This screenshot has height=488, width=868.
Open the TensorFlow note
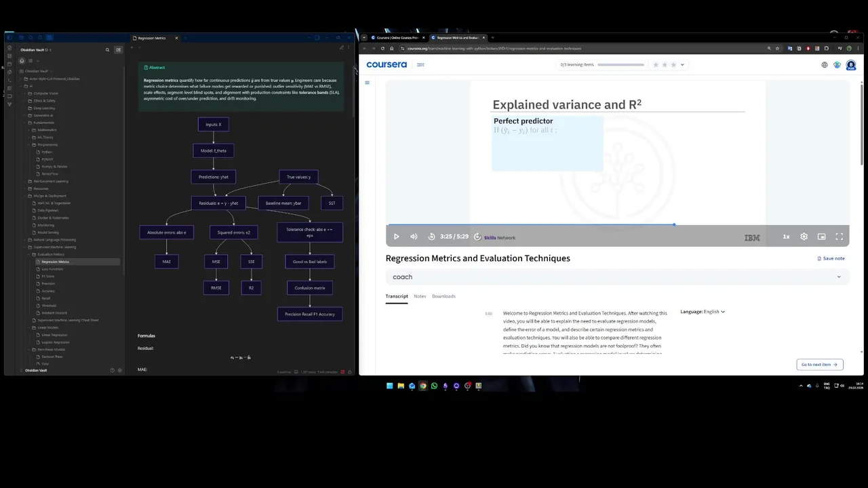[49, 174]
